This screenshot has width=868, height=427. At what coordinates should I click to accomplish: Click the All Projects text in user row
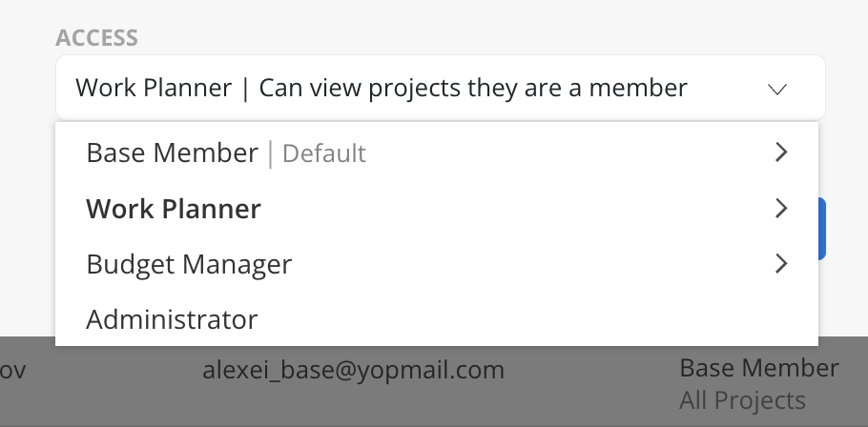tap(742, 400)
